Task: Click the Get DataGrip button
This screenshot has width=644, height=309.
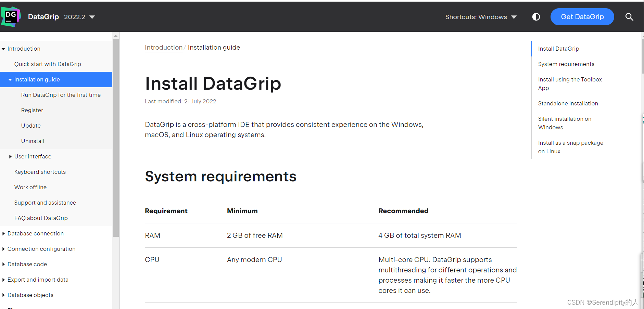Action: point(582,16)
